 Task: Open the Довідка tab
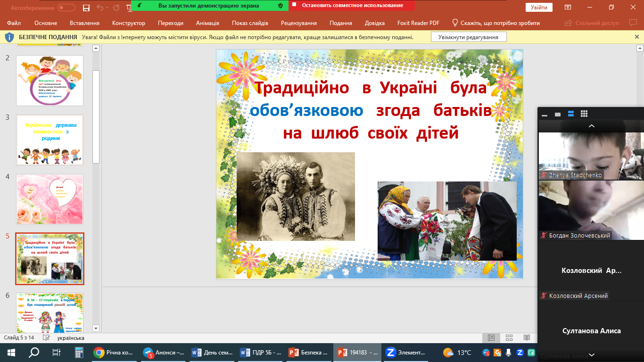375,23
